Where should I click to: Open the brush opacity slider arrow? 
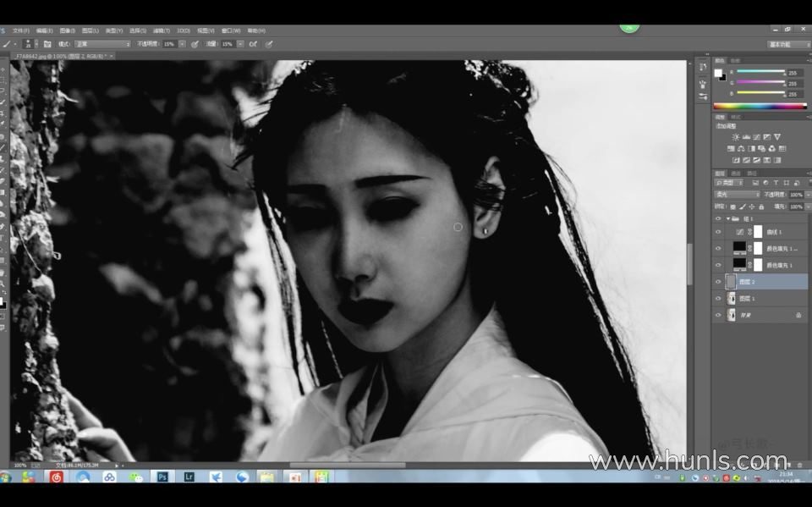(x=183, y=45)
